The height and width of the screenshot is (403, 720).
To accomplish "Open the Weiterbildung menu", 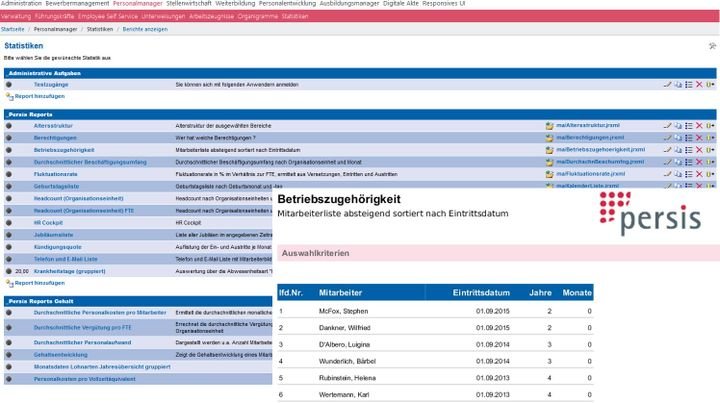I will pyautogui.click(x=235, y=3).
